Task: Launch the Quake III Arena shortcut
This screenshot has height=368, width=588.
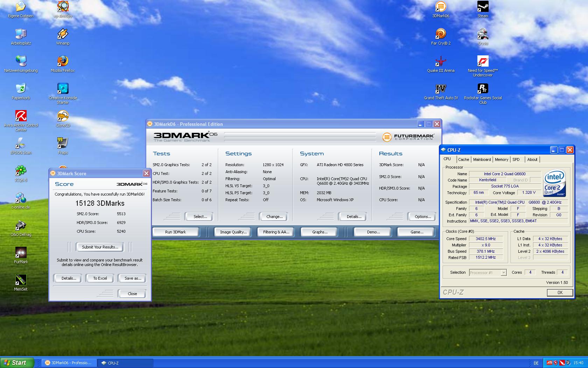Action: [441, 64]
